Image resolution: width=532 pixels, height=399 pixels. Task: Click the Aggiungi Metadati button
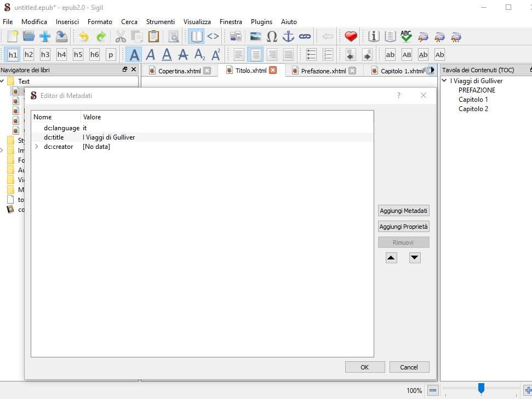pyautogui.click(x=403, y=211)
